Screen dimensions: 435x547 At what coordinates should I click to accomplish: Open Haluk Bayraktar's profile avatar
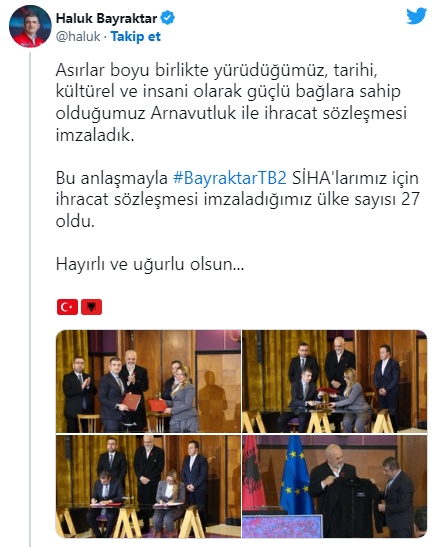[30, 26]
